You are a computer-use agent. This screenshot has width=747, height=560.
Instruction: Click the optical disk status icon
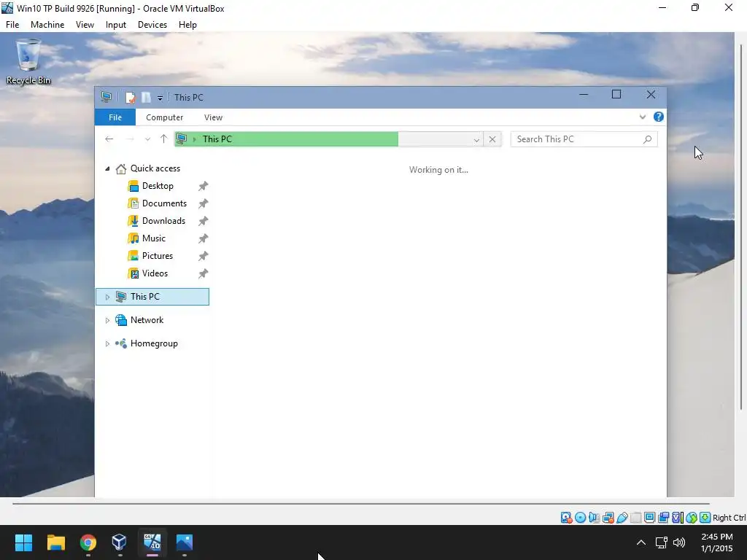click(580, 518)
